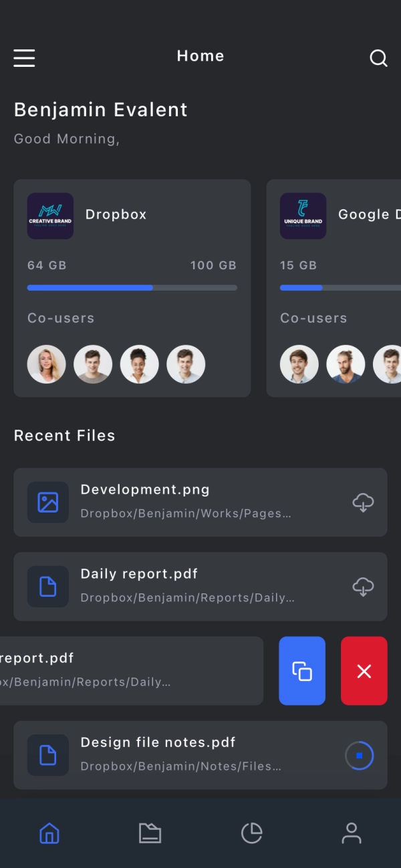The height and width of the screenshot is (868, 401).
Task: Open the Dropbox storage card title
Action: point(116,214)
